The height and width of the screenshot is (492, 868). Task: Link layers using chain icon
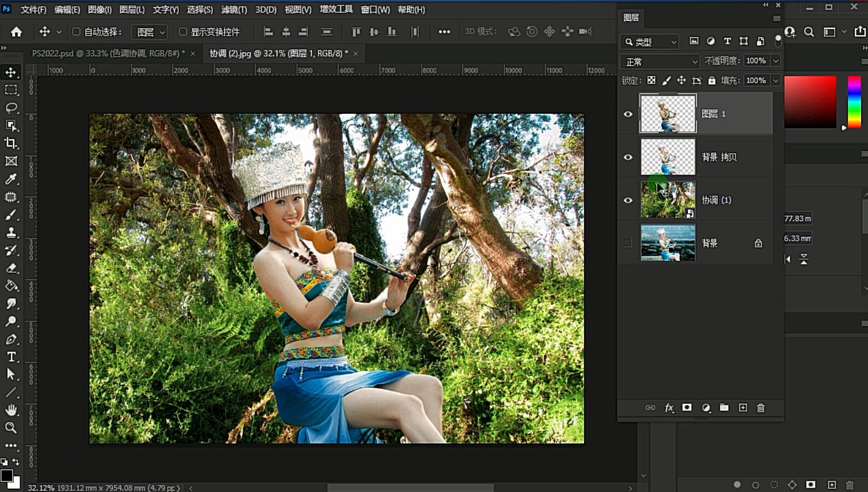point(650,408)
